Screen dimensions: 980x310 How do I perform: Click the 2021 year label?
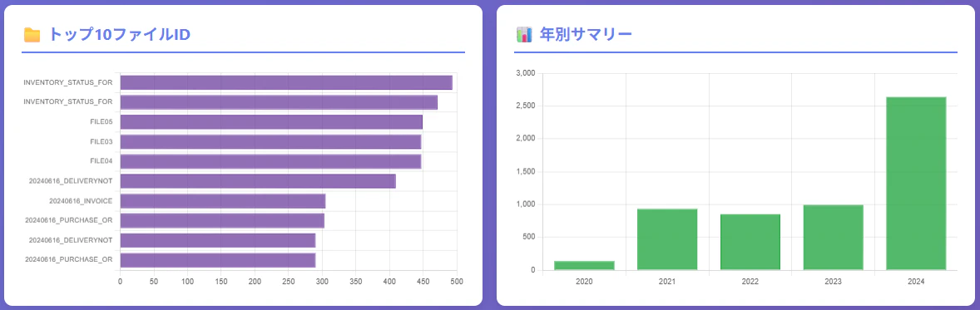[x=667, y=282]
